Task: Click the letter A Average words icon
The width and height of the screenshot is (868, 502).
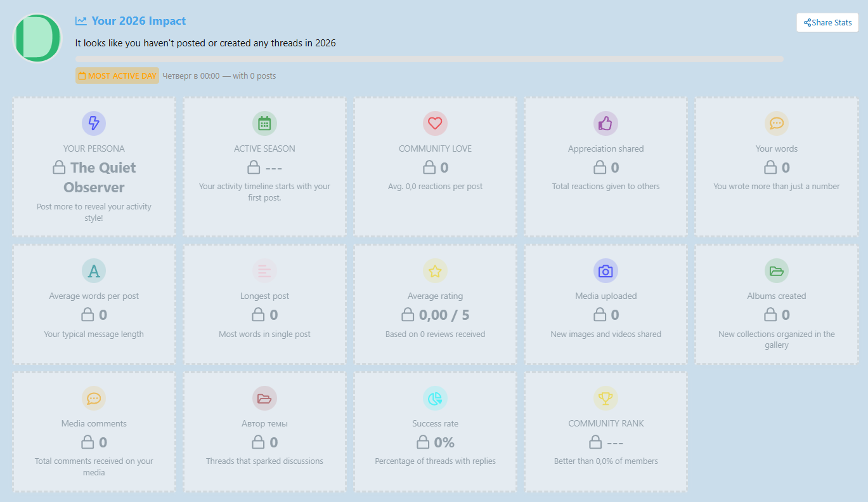Action: coord(94,271)
